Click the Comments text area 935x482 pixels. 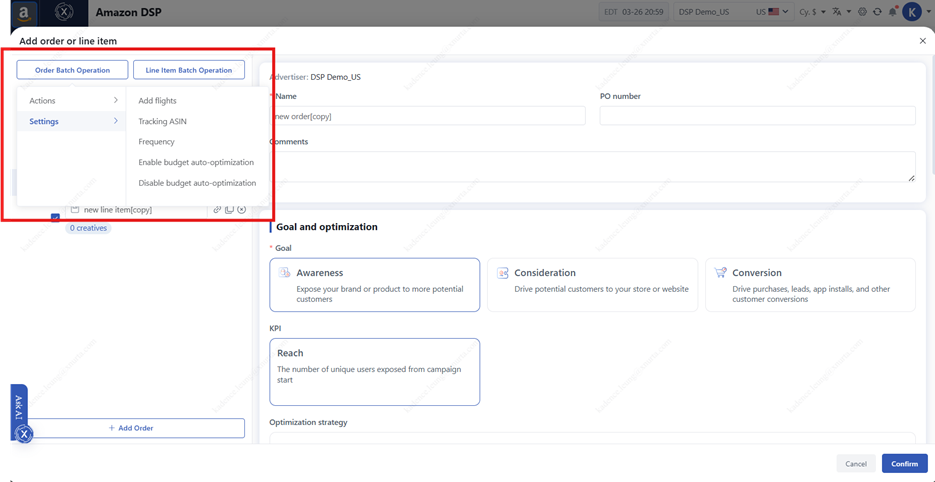pos(592,166)
